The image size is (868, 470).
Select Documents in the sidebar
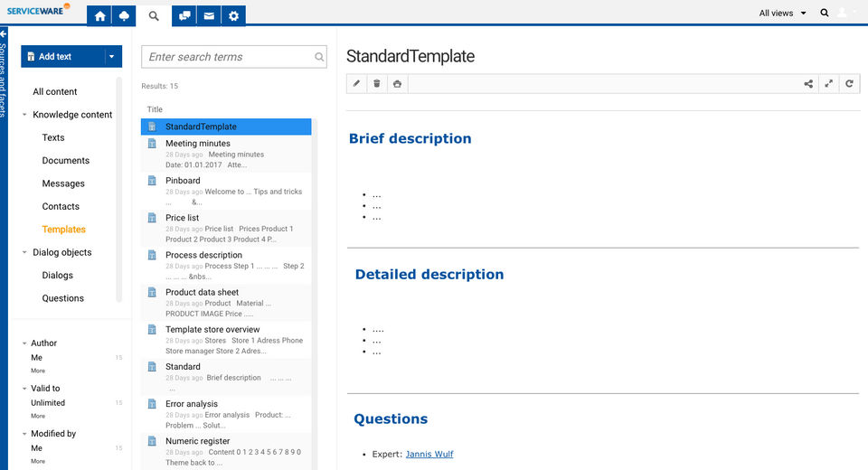[66, 161]
